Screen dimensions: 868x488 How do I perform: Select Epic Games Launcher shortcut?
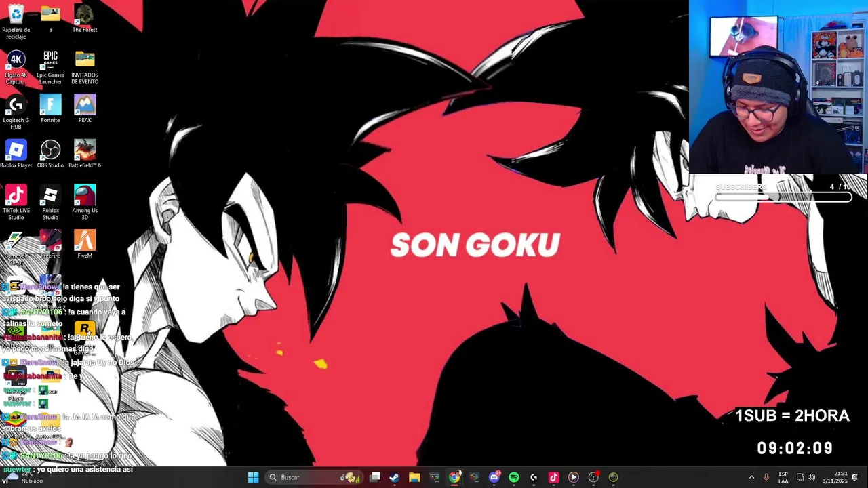pyautogui.click(x=50, y=66)
